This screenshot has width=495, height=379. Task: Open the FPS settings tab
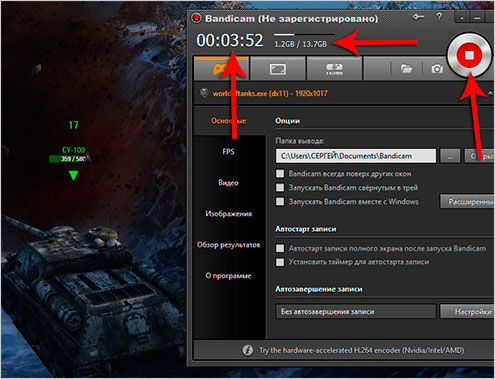click(x=228, y=152)
